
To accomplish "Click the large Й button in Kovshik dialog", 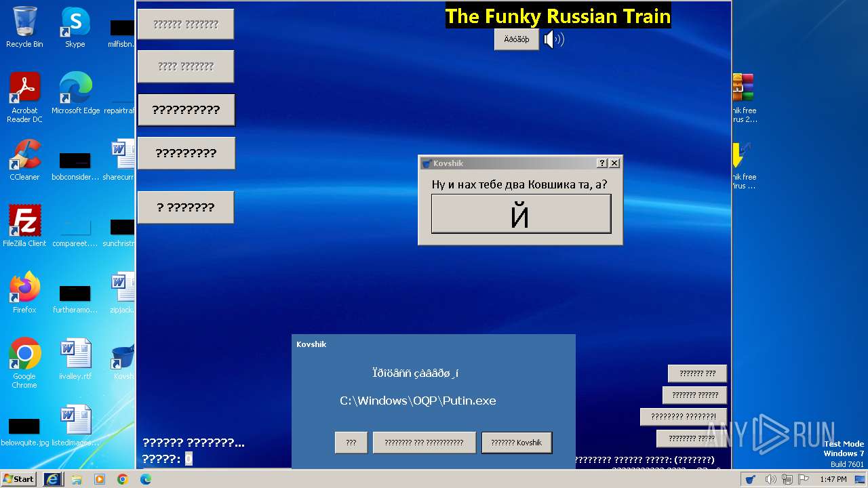I will [x=521, y=213].
